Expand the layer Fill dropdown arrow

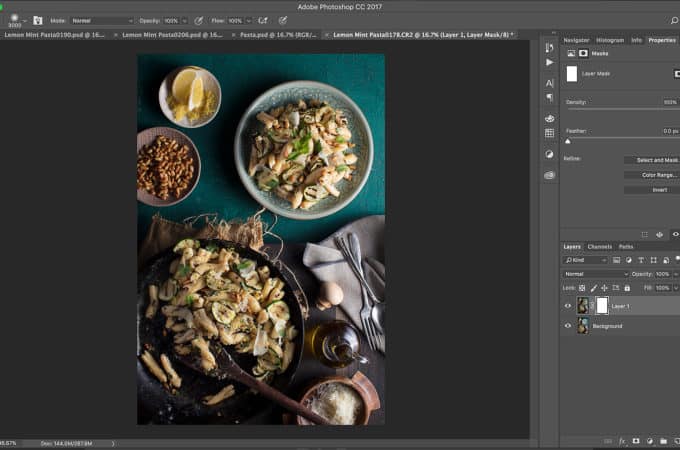pyautogui.click(x=676, y=288)
